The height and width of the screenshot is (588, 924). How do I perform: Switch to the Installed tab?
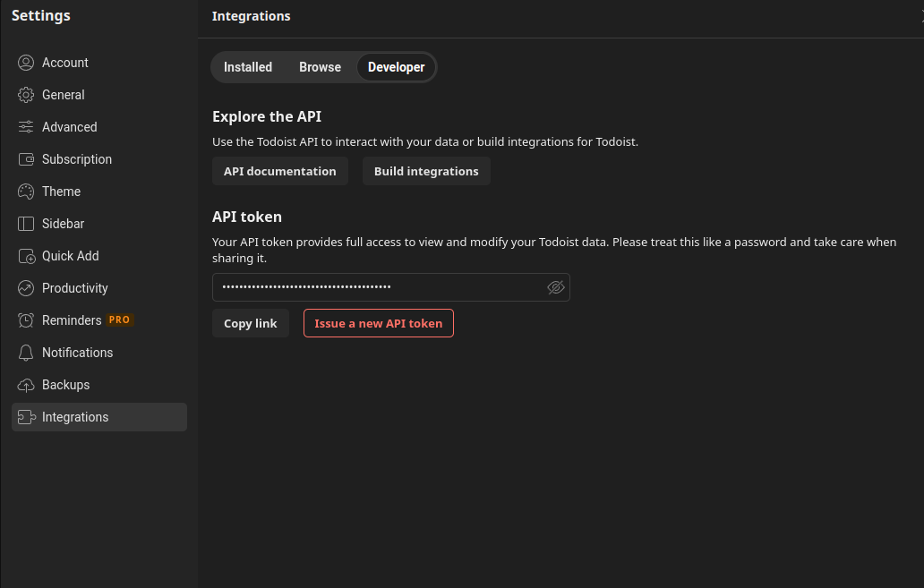[x=248, y=67]
